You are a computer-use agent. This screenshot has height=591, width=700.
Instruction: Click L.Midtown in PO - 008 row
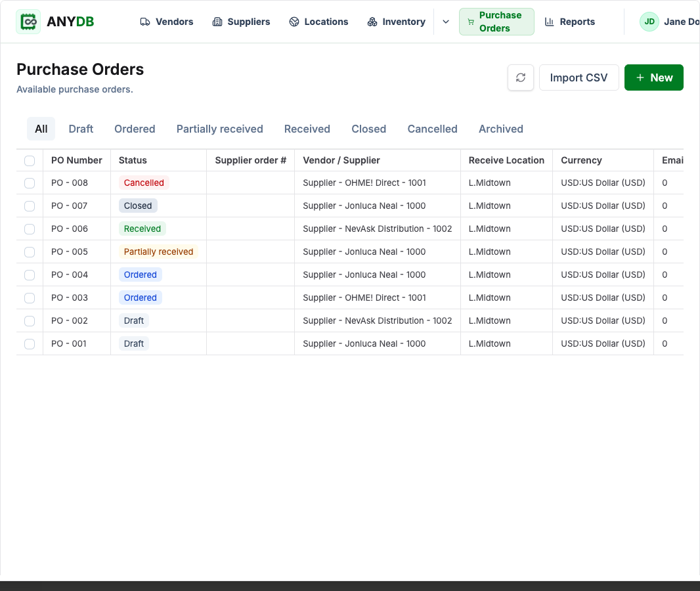[x=490, y=183]
